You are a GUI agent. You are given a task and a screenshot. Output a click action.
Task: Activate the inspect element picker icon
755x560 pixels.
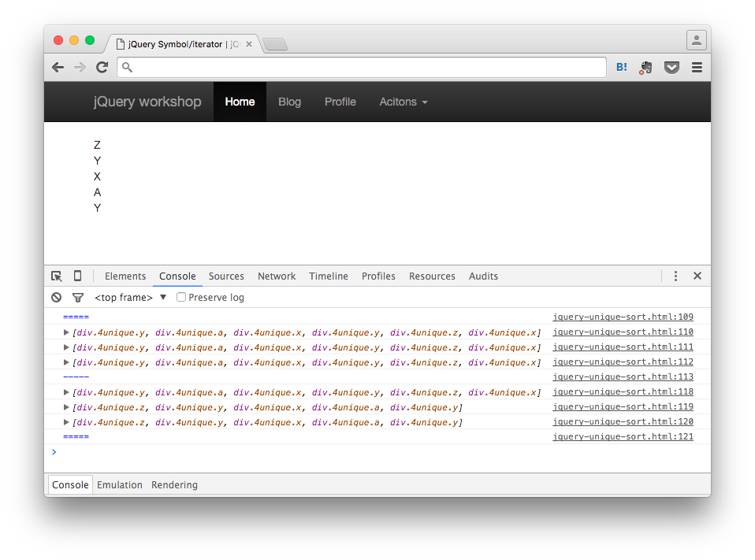tap(56, 276)
